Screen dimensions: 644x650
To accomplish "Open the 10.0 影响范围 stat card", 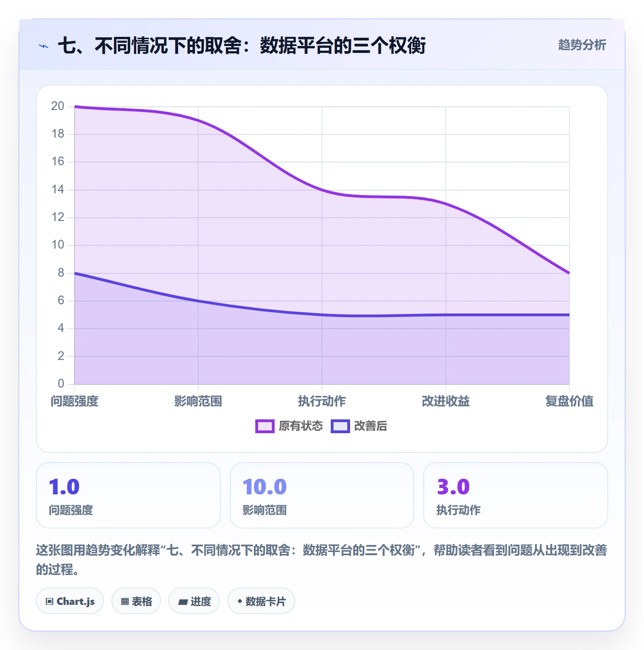I will point(322,495).
